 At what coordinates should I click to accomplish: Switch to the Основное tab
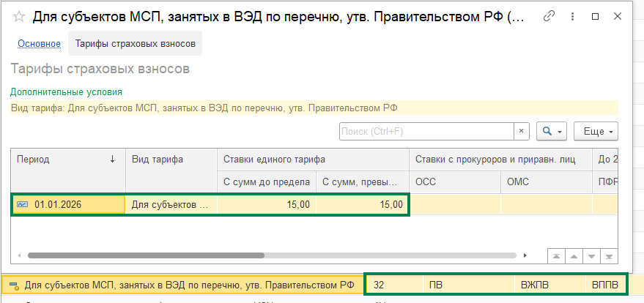click(x=39, y=44)
